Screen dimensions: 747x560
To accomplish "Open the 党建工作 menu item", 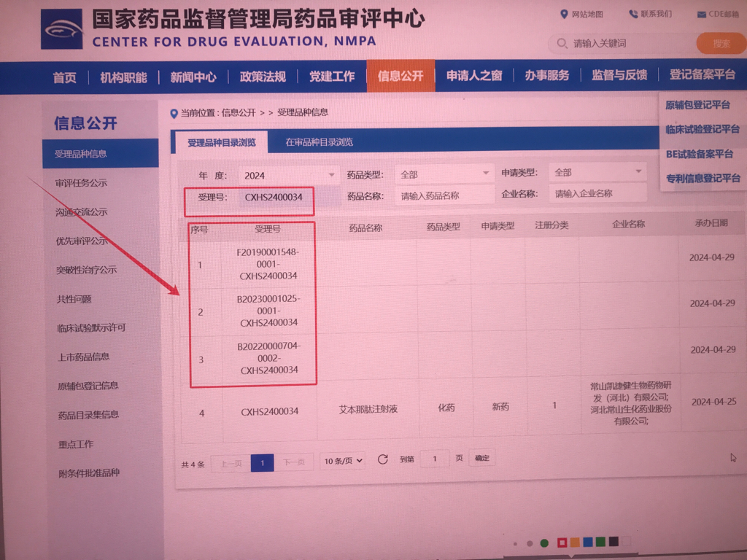I will (x=332, y=76).
